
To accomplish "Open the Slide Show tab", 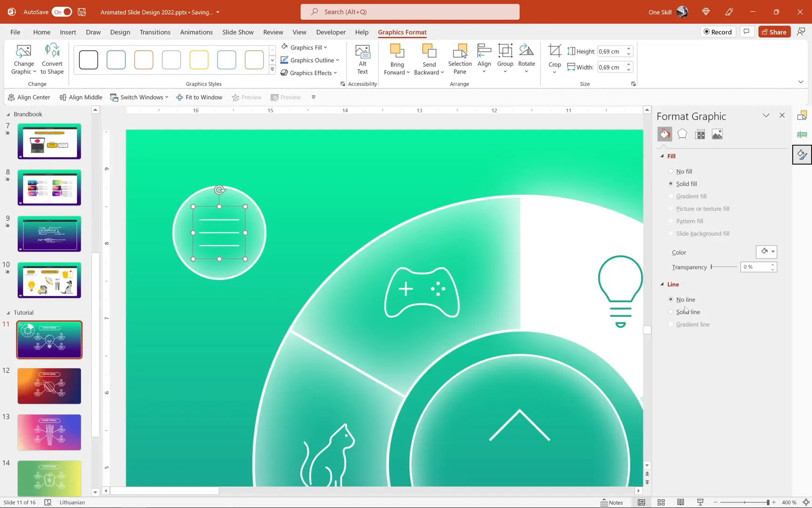I will [238, 32].
